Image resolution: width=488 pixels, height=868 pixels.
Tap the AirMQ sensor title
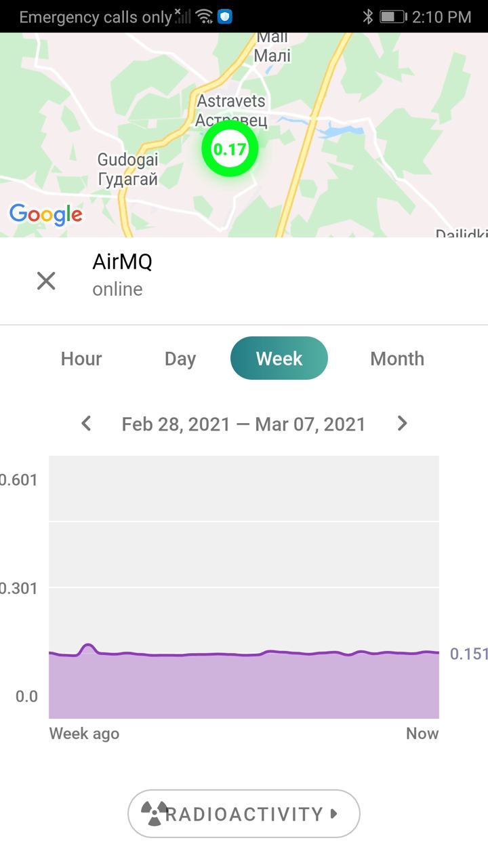[x=122, y=261]
